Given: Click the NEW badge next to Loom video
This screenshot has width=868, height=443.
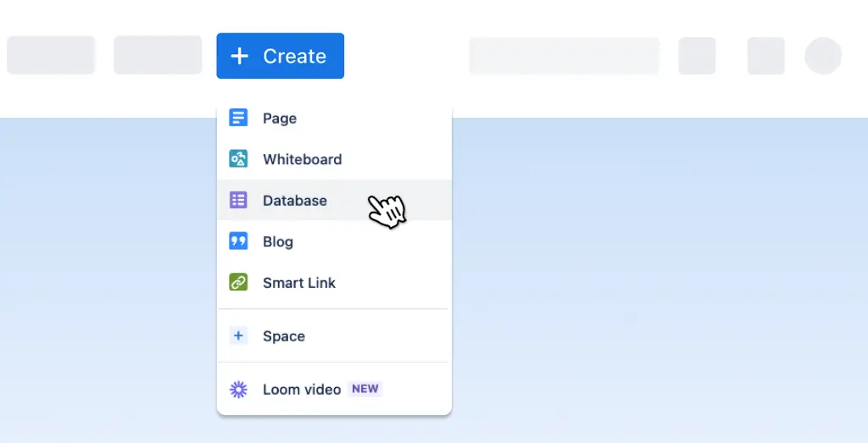Looking at the screenshot, I should [365, 390].
